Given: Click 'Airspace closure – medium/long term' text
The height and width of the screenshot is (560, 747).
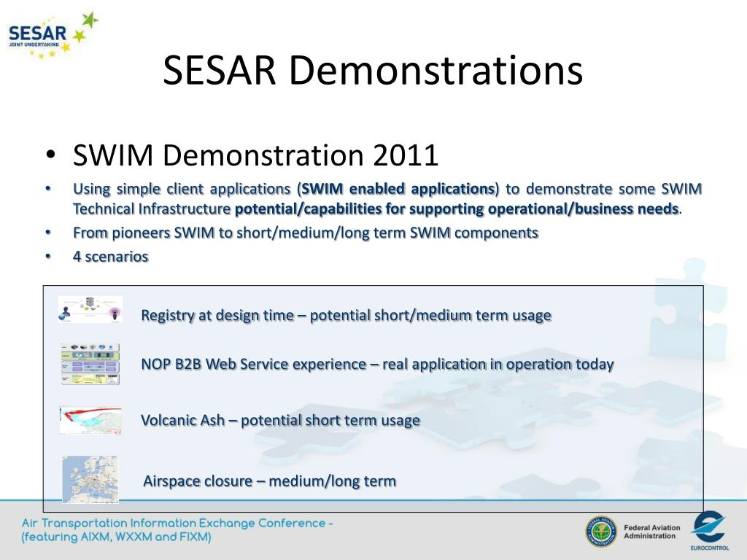Looking at the screenshot, I should point(270,481).
